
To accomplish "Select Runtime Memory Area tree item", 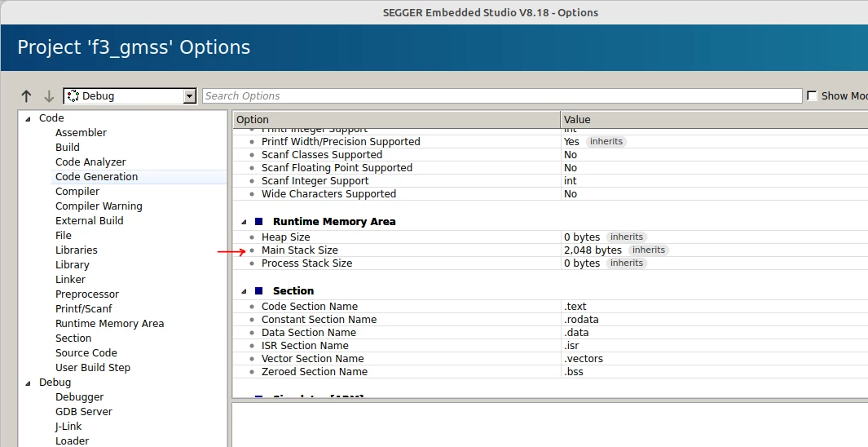I will [109, 324].
